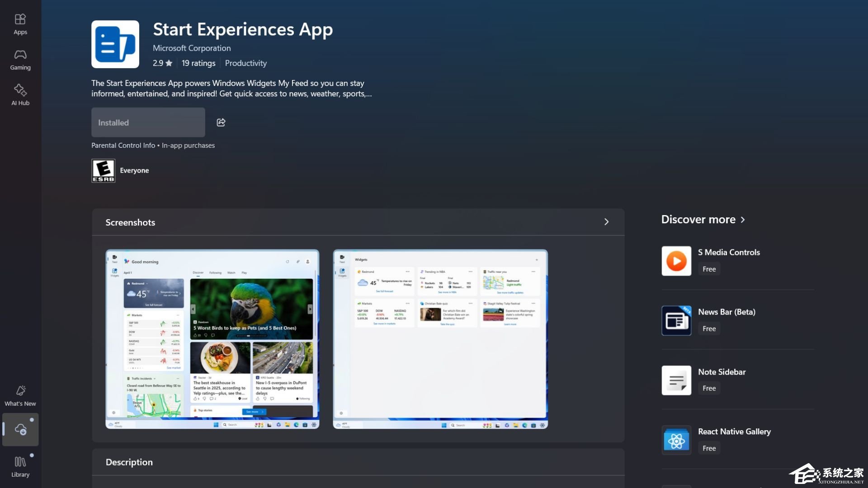Select the Description section heading
This screenshot has width=868, height=488.
tap(129, 462)
